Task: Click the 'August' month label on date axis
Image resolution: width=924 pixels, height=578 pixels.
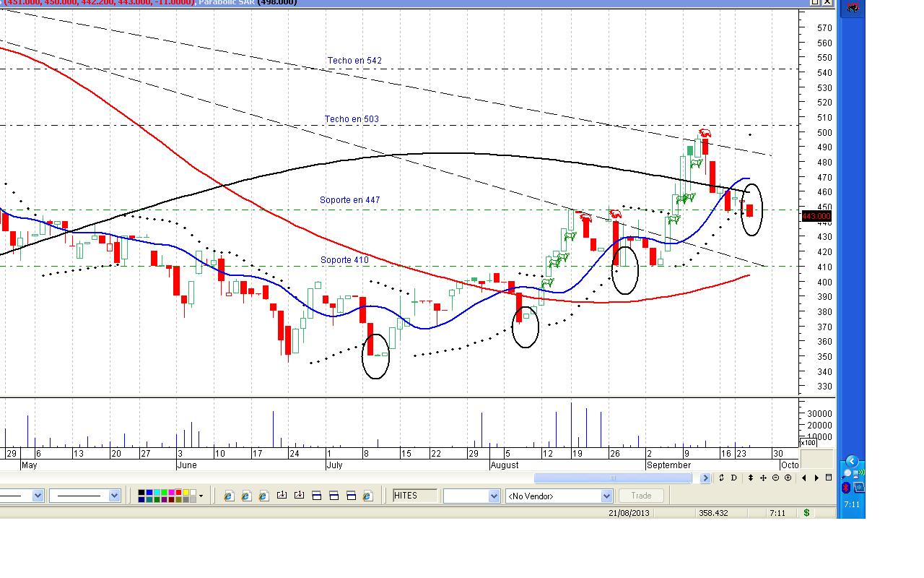Action: coord(505,465)
